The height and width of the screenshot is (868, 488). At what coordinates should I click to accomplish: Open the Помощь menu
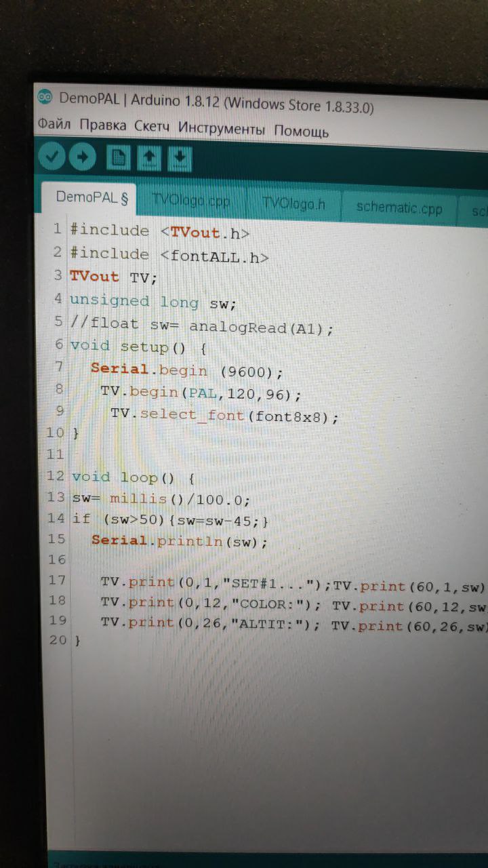[302, 131]
